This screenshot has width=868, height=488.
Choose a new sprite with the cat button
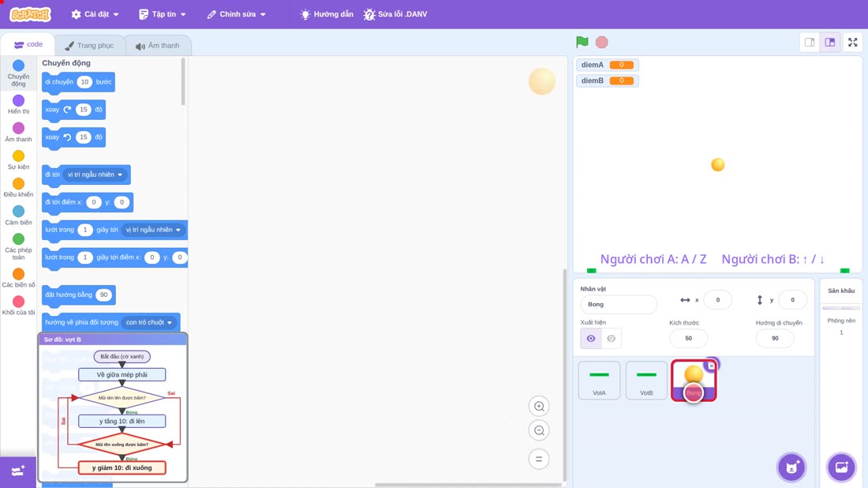(791, 467)
